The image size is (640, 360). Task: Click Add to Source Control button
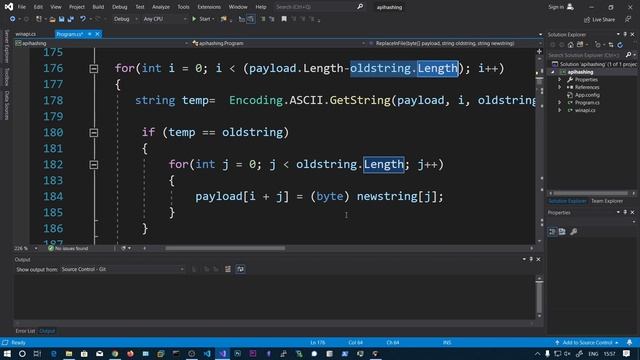[587, 342]
